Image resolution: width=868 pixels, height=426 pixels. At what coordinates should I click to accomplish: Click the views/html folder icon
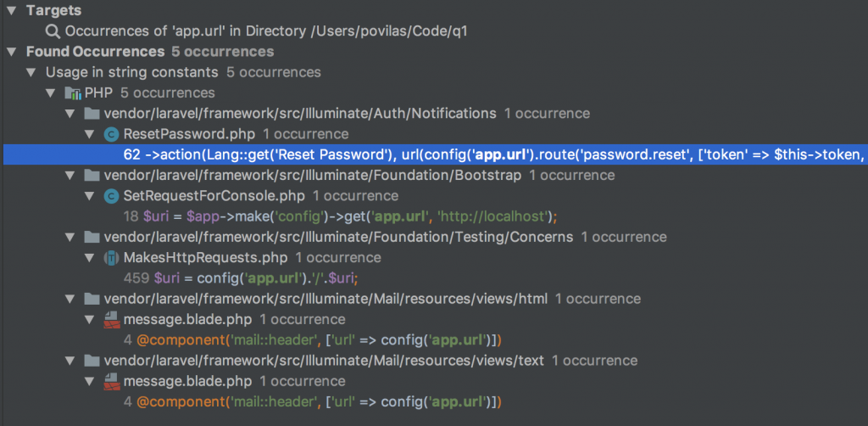click(x=92, y=300)
